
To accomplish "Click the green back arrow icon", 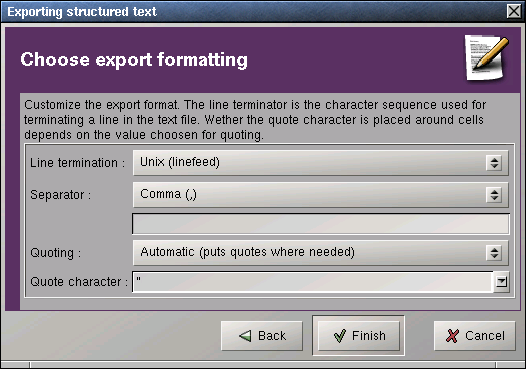I will 245,336.
